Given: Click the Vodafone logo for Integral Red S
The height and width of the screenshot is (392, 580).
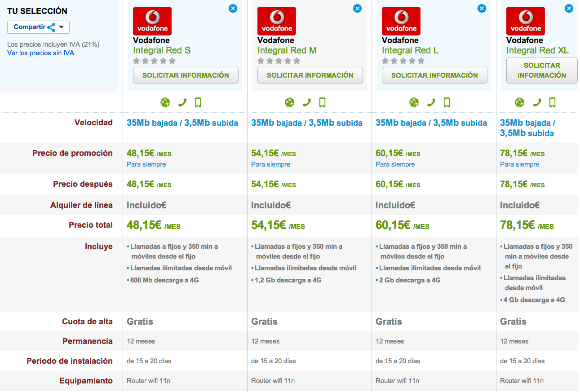Looking at the screenshot, I should (x=152, y=21).
